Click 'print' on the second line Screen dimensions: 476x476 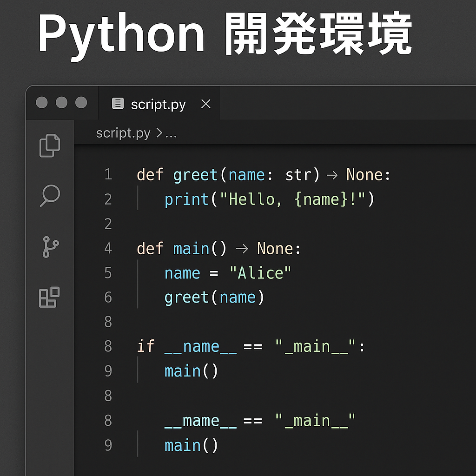186,200
